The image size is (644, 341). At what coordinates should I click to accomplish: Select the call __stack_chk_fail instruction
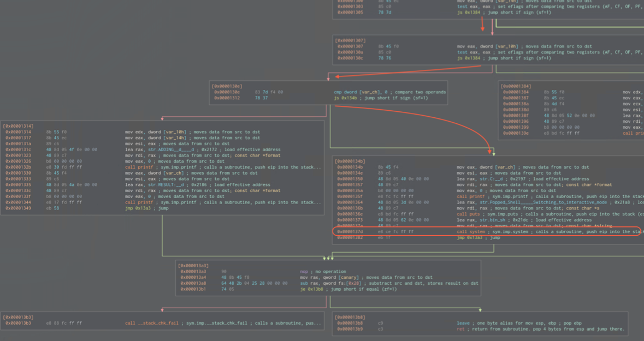[x=152, y=323]
